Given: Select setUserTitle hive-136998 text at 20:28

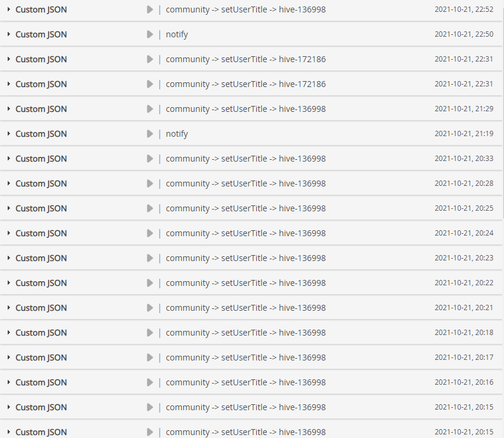Looking at the screenshot, I should [245, 183].
